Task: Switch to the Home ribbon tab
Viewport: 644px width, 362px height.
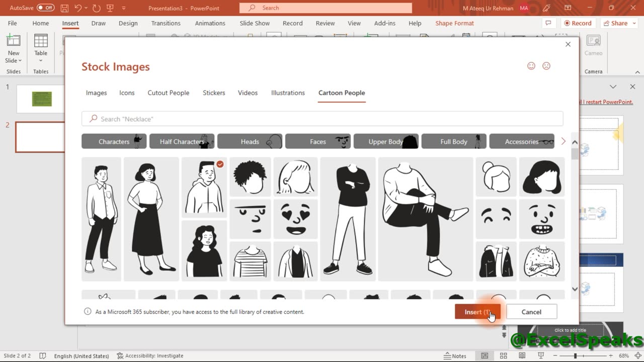Action: coord(41,23)
